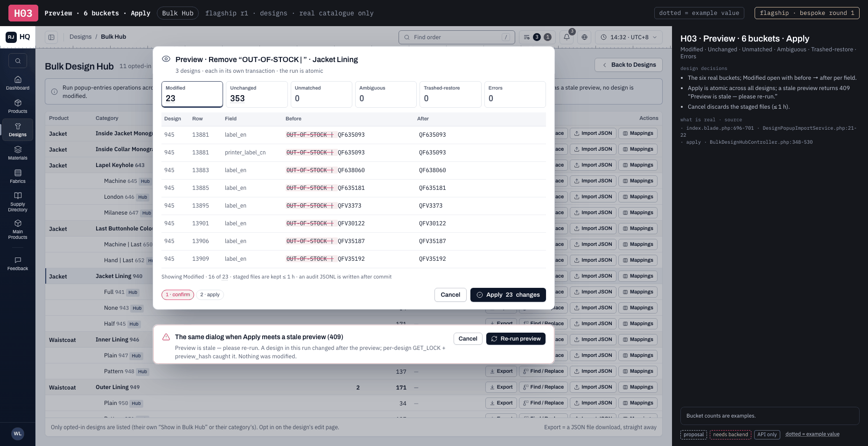
Task: Click Apply 23 changes
Action: [508, 295]
